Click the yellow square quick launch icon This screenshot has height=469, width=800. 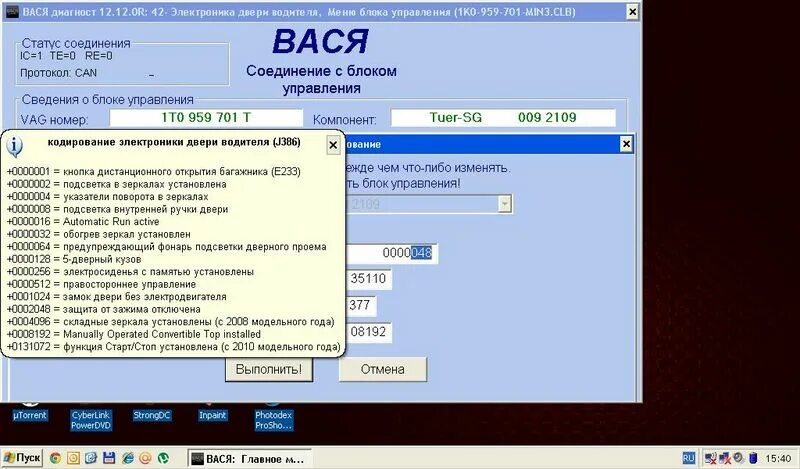73,458
